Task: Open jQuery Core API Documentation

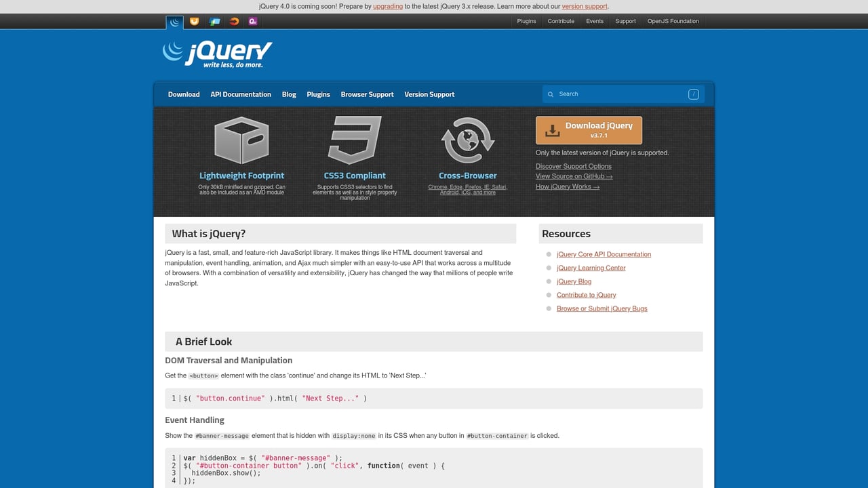Action: click(604, 254)
